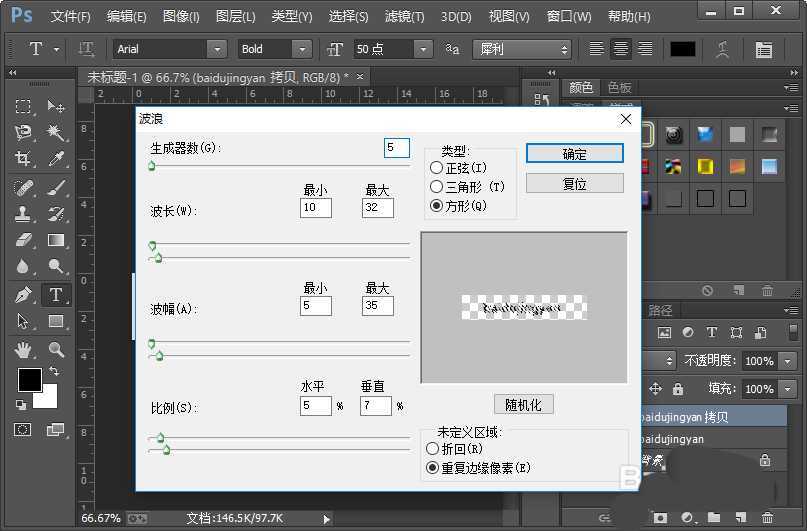Screen dimensions: 807x531
Task: Click the 生成器数 slider track
Action: 280,165
